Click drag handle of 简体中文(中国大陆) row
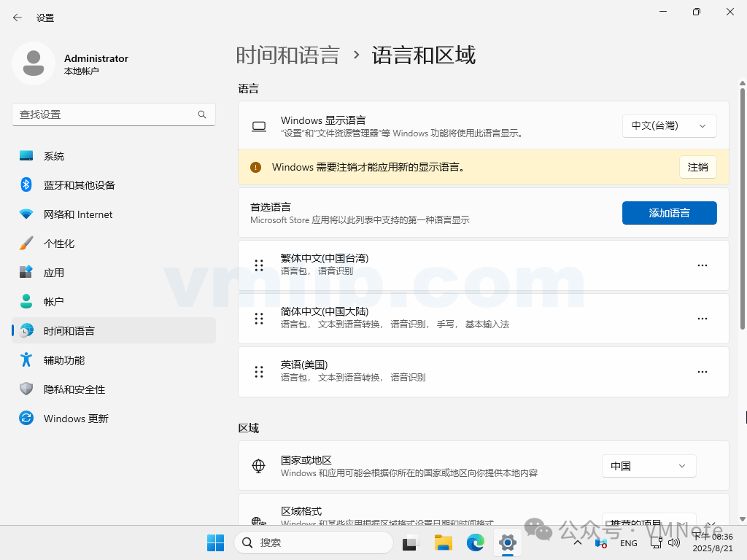The image size is (747, 560). [x=259, y=319]
